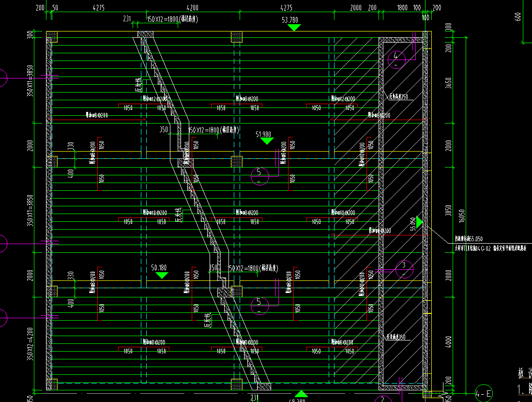Select section bubble 5 below the 51.980 marker

click(259, 176)
